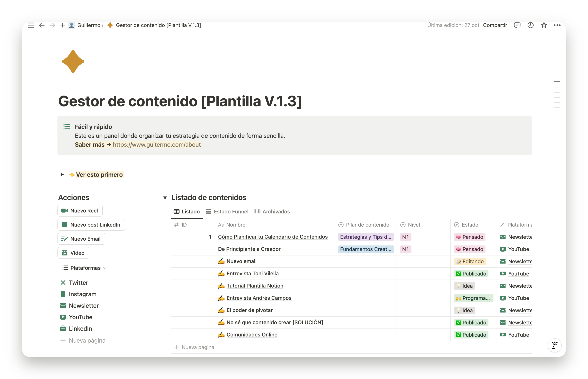The image size is (588, 379).
Task: Open the Nivel column header menu
Action: 424,225
